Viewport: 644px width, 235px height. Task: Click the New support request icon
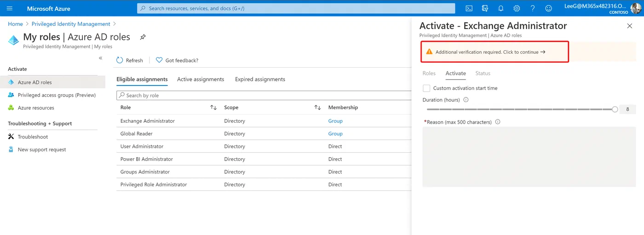(x=11, y=149)
